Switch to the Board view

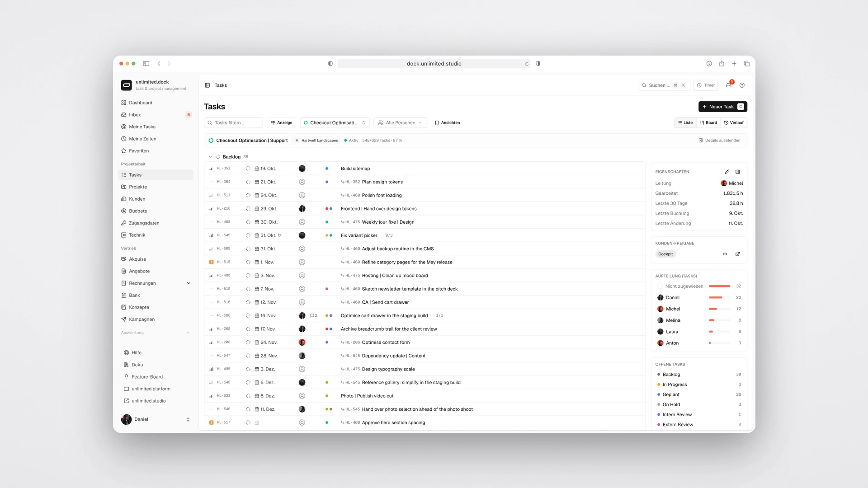click(708, 123)
